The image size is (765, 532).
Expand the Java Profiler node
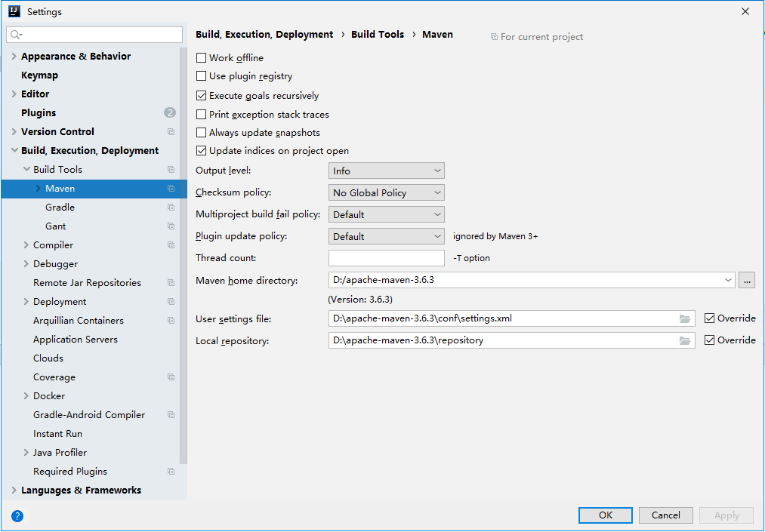pyautogui.click(x=26, y=453)
